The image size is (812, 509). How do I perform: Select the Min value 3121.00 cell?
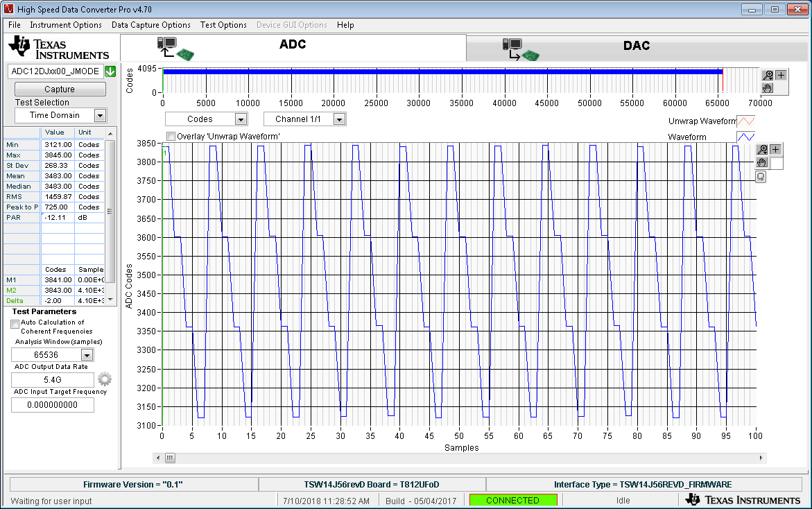coord(58,144)
